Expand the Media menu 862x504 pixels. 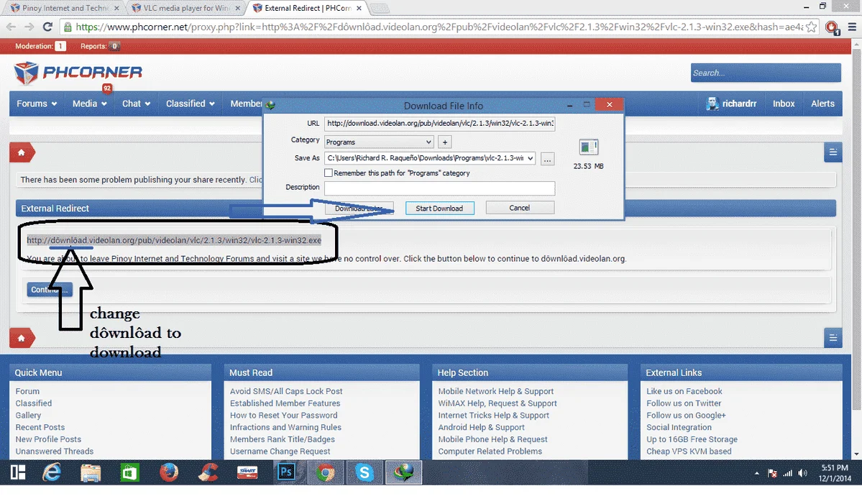click(90, 104)
